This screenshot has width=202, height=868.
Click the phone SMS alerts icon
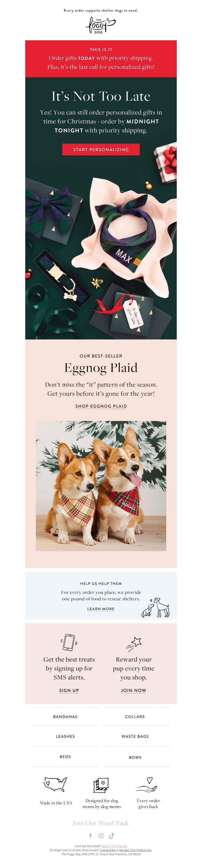click(69, 642)
